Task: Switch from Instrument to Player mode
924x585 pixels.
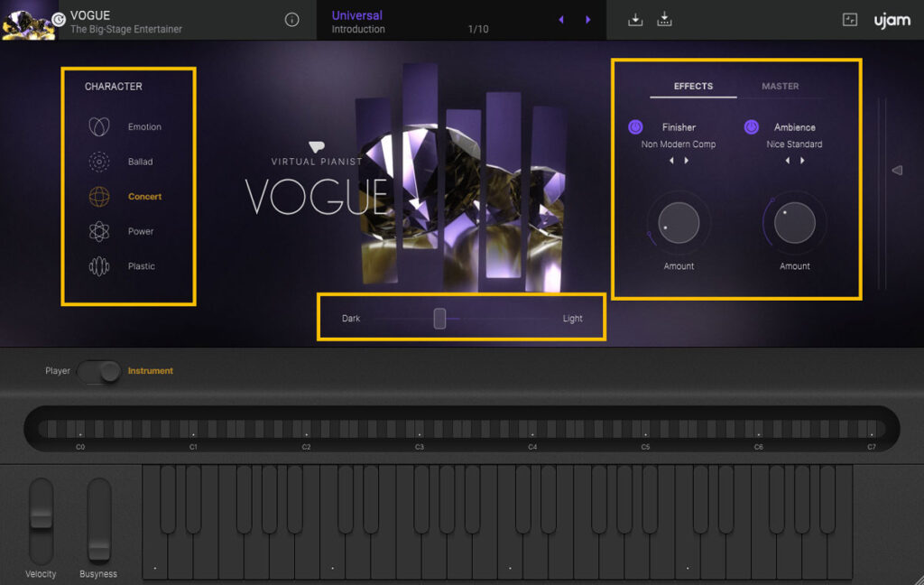Action: click(x=100, y=370)
